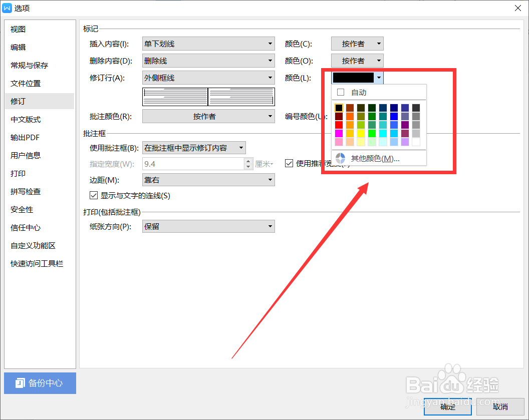The height and width of the screenshot is (420, 529).
Task: Open the 视图 options page
Action: (40, 30)
